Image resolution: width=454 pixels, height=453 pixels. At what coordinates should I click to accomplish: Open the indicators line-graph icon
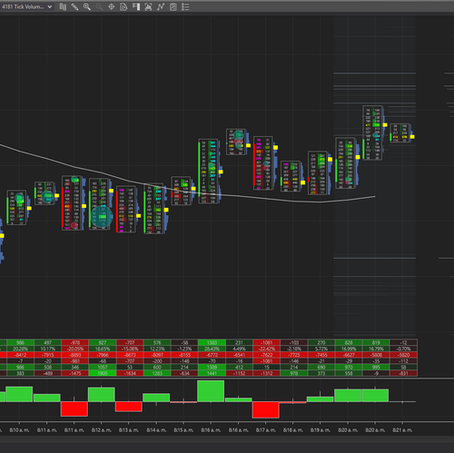point(161,7)
